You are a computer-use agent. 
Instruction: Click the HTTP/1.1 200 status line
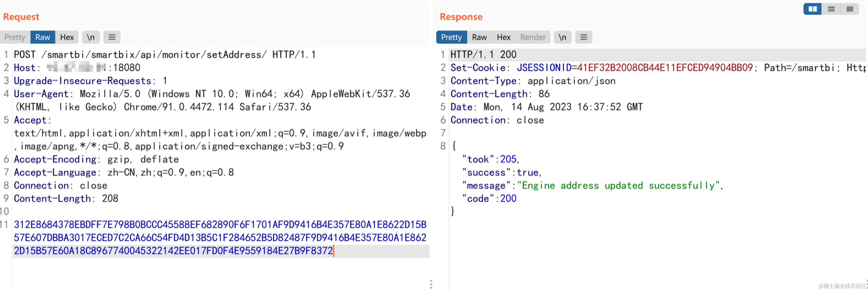484,54
